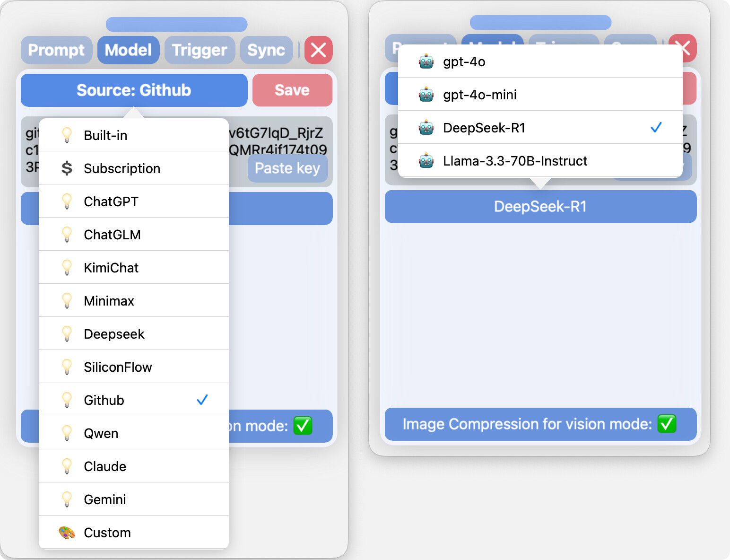
Task: Click the robot icon beside gpt-4o-mini
Action: click(x=426, y=95)
